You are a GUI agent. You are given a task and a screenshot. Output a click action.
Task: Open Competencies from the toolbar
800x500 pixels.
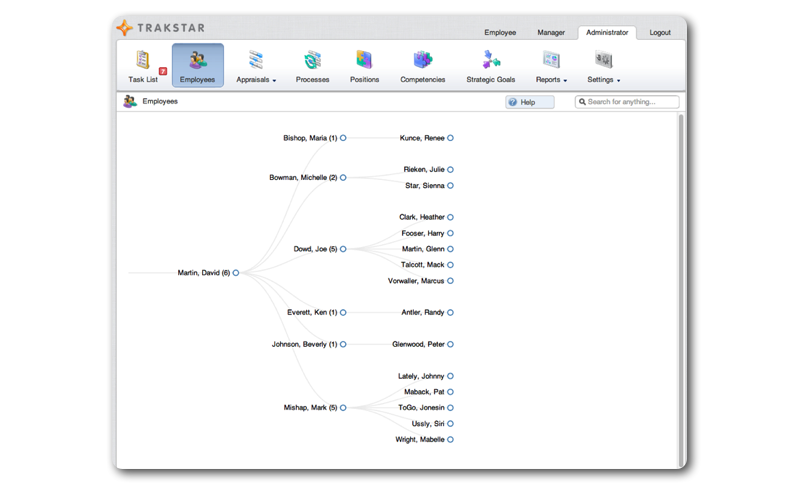point(422,66)
